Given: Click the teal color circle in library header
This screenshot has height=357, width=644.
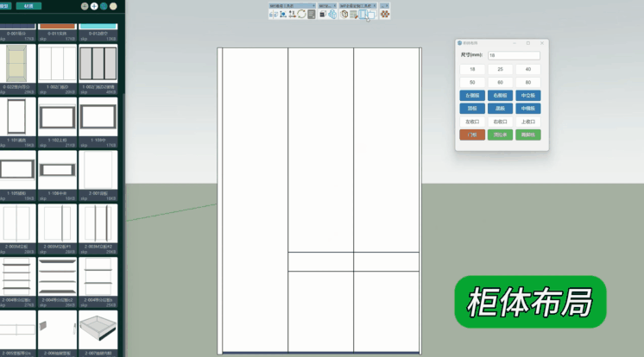Looking at the screenshot, I should pyautogui.click(x=104, y=6).
